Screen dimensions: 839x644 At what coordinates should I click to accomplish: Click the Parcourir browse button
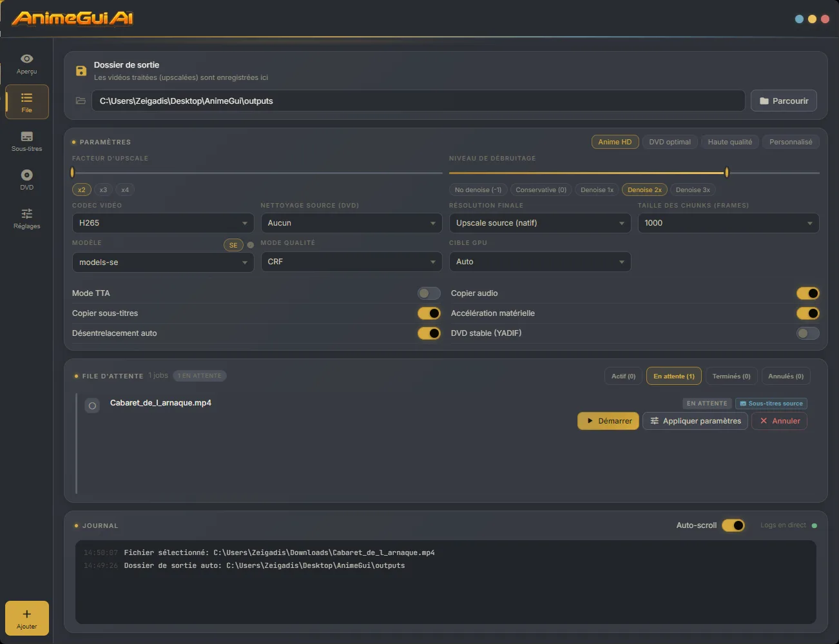tap(784, 101)
